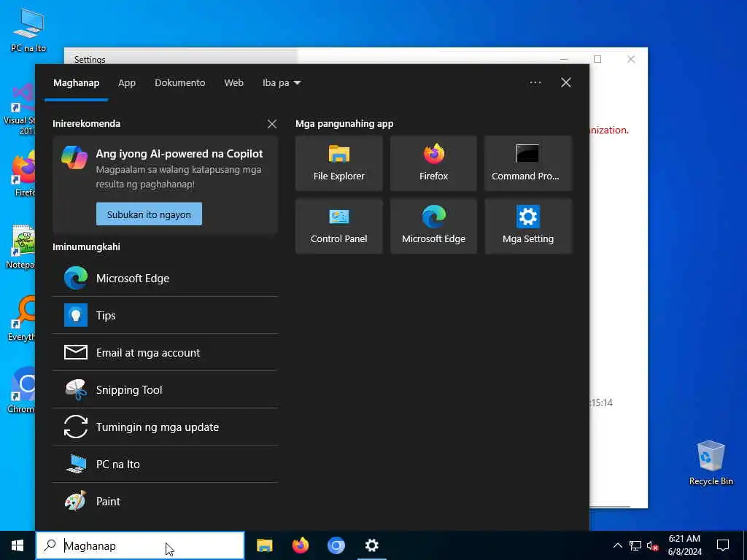This screenshot has height=560, width=747.
Task: Open Recycle Bin on the desktop
Action: tap(711, 463)
